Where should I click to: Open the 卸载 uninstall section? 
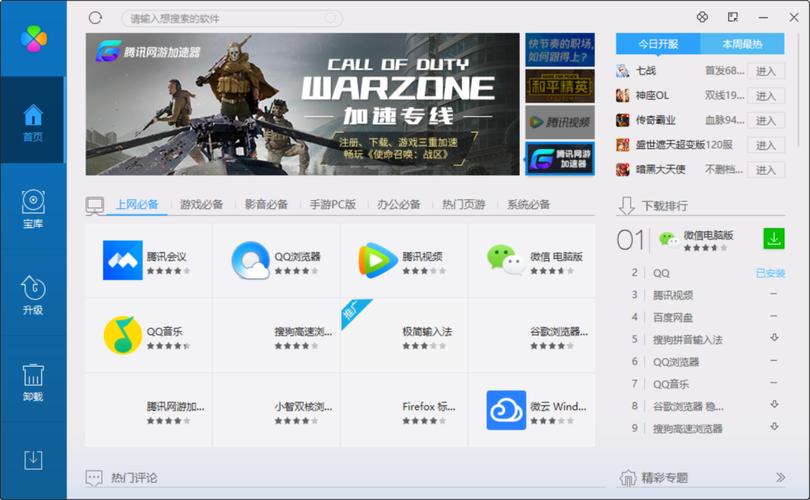33,381
